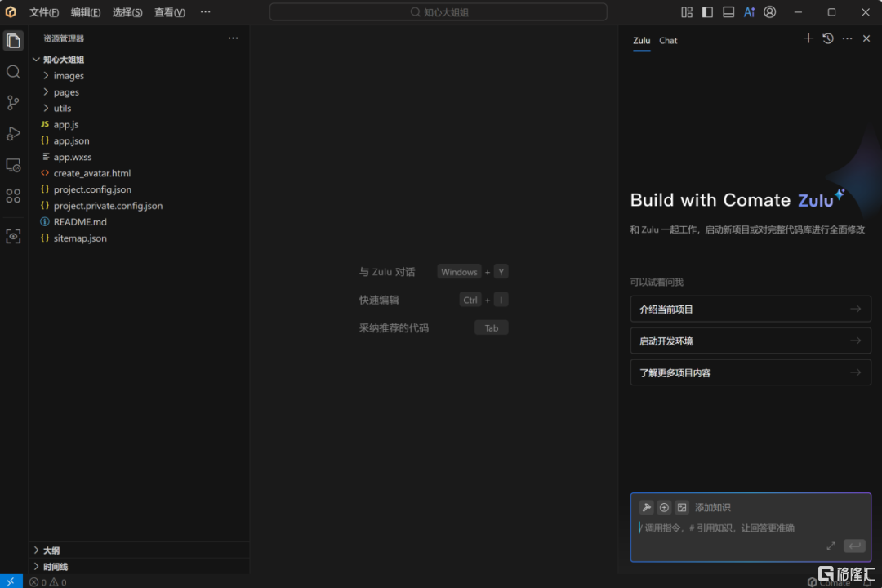Close the Zulu side panel
Image resolution: width=882 pixels, height=588 pixels.
tap(866, 38)
